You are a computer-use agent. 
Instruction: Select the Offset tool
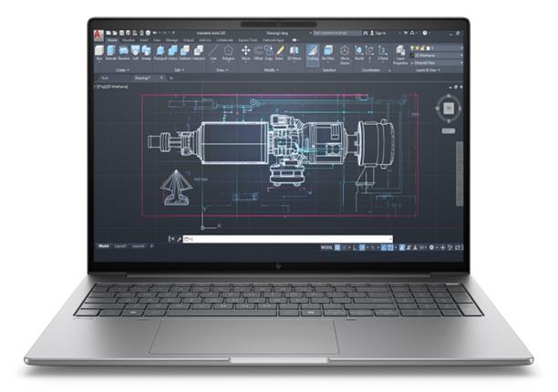(x=258, y=53)
